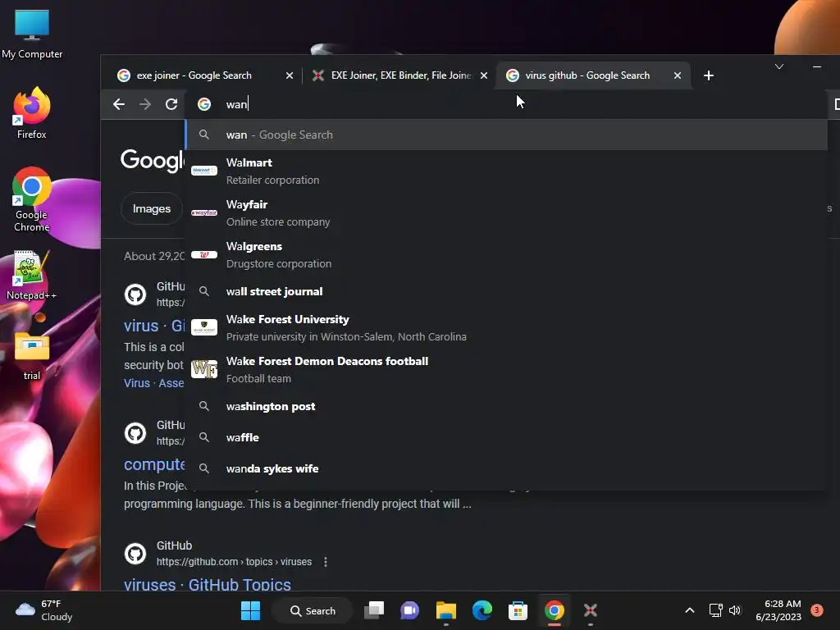Viewport: 840px width, 630px height.
Task: Choose the Walmart suggestion
Action: pos(506,171)
